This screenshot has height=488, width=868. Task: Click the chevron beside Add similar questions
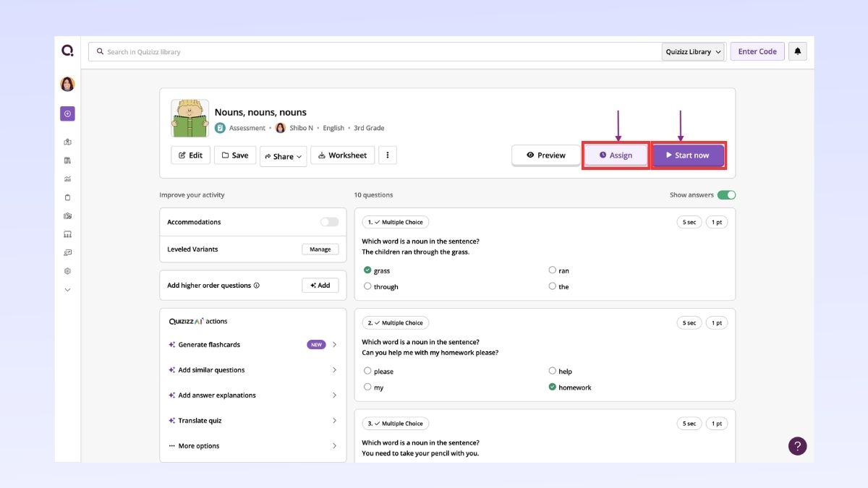tap(334, 370)
